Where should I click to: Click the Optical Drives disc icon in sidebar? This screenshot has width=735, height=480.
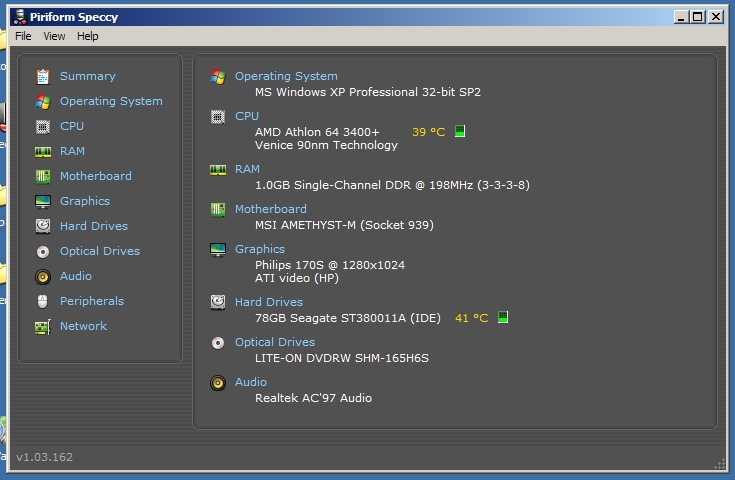click(43, 252)
